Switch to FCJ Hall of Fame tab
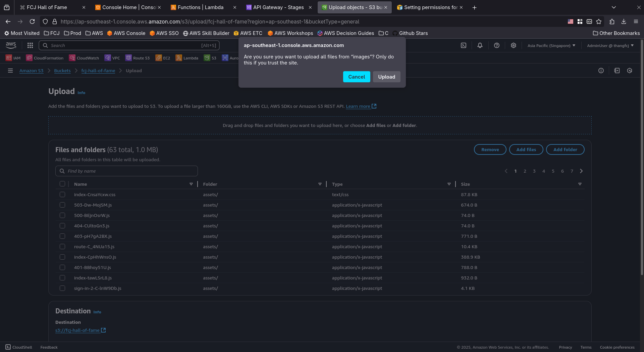644x352 pixels. click(x=47, y=7)
